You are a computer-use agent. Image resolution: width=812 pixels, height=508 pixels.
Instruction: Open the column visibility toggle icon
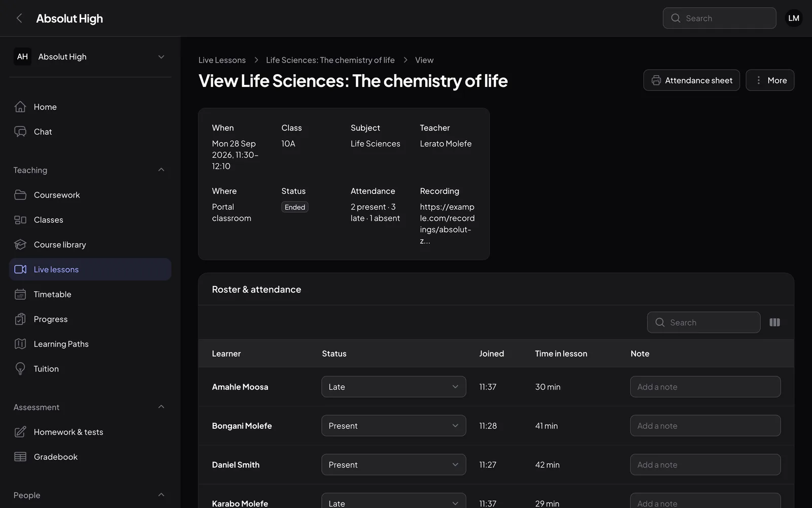click(x=774, y=323)
